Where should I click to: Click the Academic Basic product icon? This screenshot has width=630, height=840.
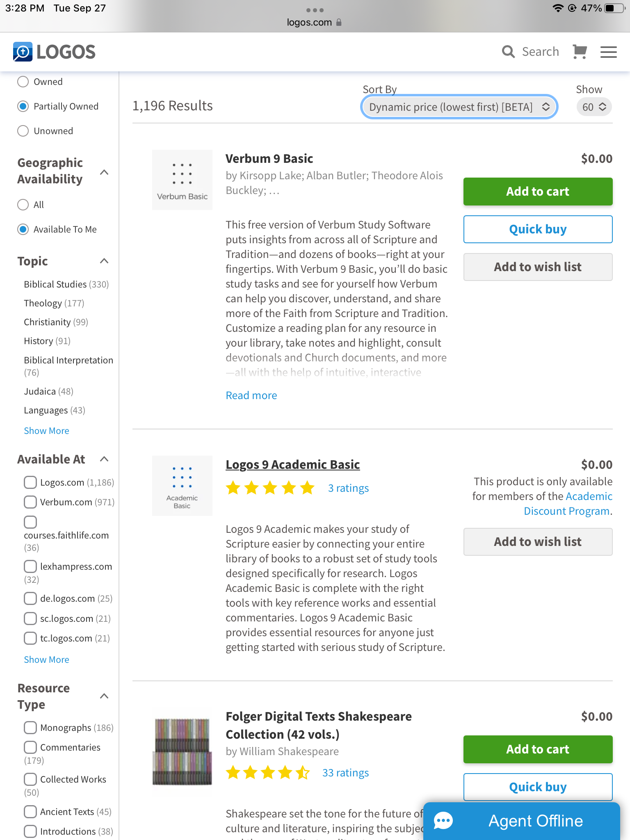coord(182,486)
